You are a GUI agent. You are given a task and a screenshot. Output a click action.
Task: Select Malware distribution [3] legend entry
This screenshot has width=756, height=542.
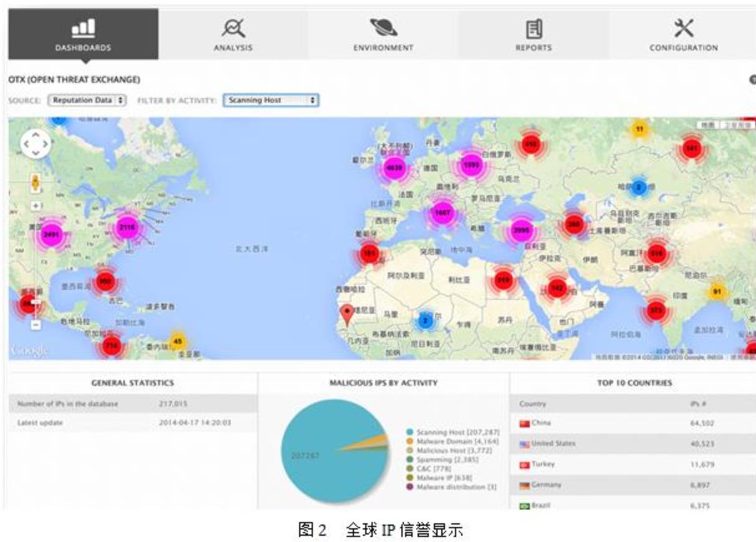point(451,486)
